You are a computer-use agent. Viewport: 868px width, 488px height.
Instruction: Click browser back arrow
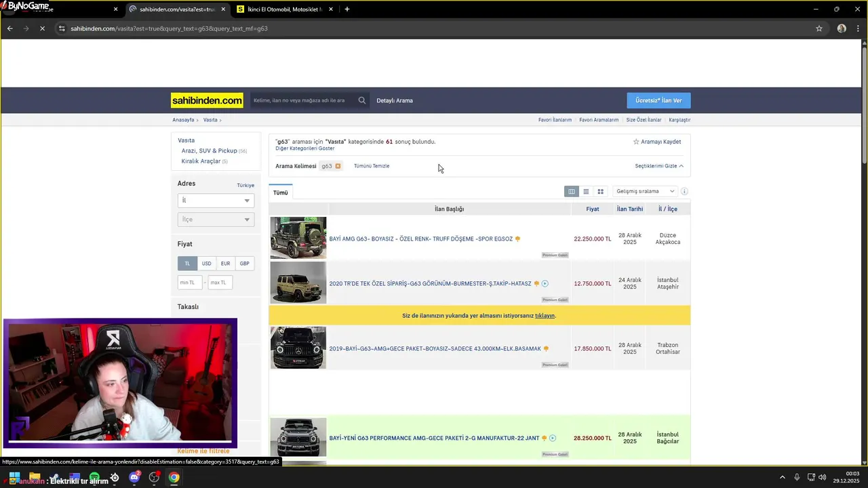[x=9, y=28]
